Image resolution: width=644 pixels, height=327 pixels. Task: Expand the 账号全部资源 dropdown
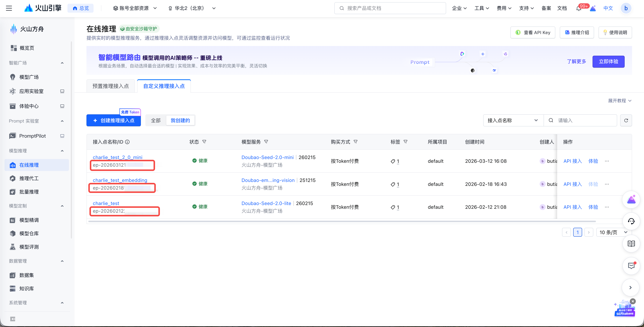[135, 8]
